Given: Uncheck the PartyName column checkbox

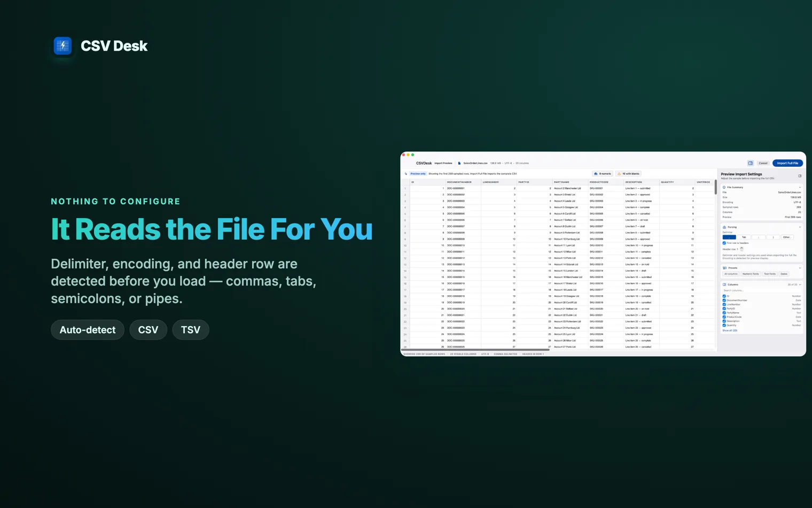Looking at the screenshot, I should tap(724, 313).
